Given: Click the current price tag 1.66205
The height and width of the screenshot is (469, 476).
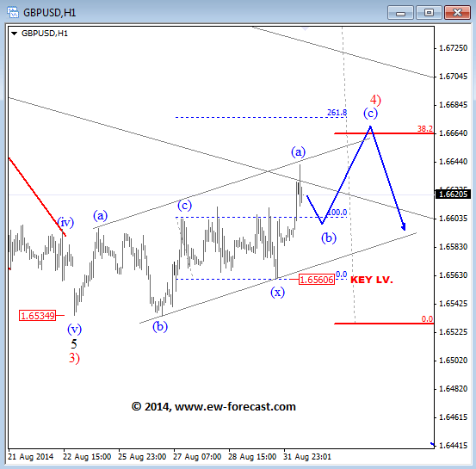Looking at the screenshot, I should click(453, 194).
